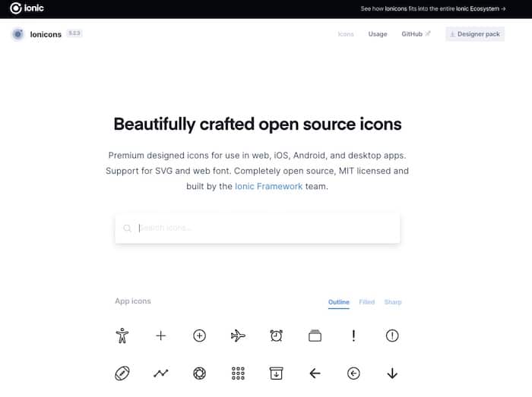The image size is (532, 397).
Task: Open the Usage nav item
Action: [x=378, y=34]
